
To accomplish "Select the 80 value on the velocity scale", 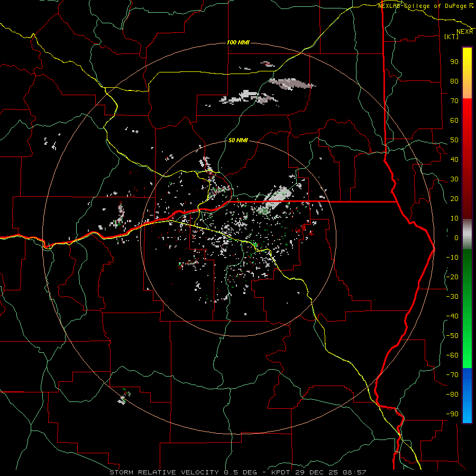I will 454,81.
